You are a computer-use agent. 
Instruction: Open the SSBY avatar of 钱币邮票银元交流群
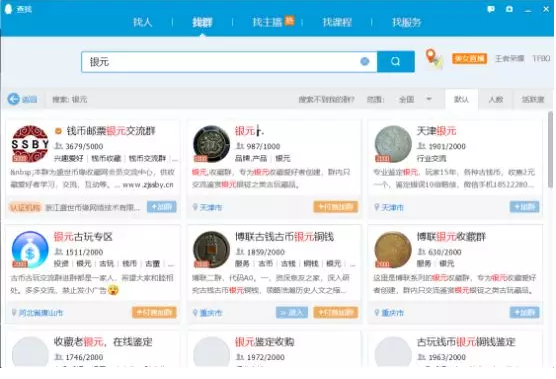pos(30,144)
